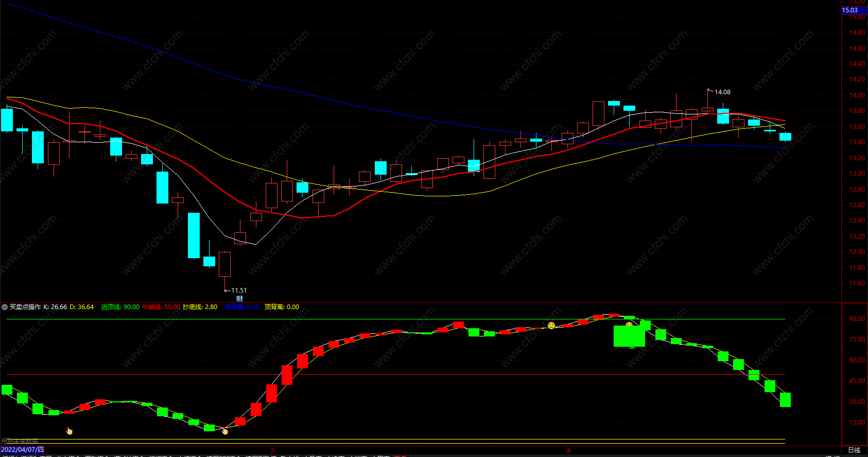Click the first hand signal icon in the indicator pane

click(70, 431)
